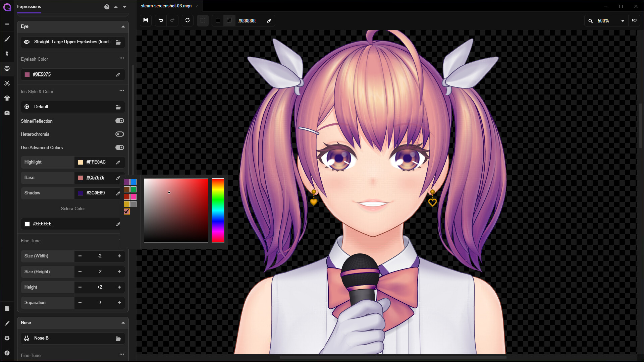Select the paintbrush appearance editor
Viewport: 644px width, 362px height.
(x=7, y=39)
